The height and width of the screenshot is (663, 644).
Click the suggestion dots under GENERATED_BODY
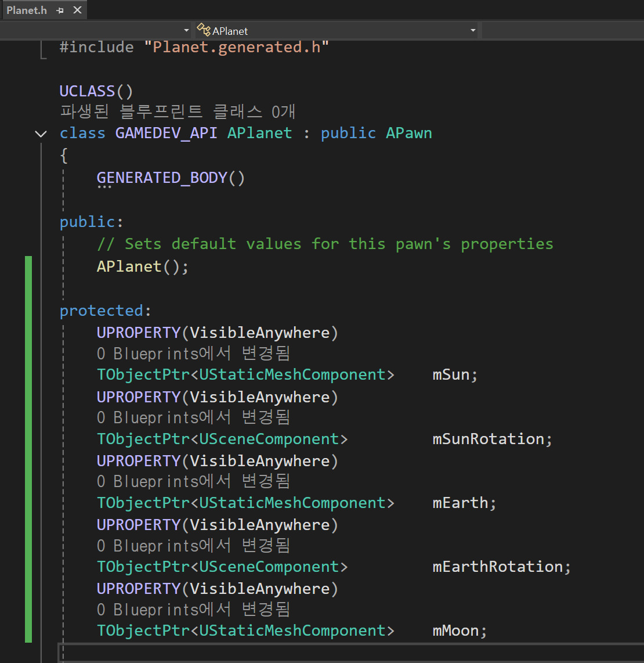coord(104,187)
